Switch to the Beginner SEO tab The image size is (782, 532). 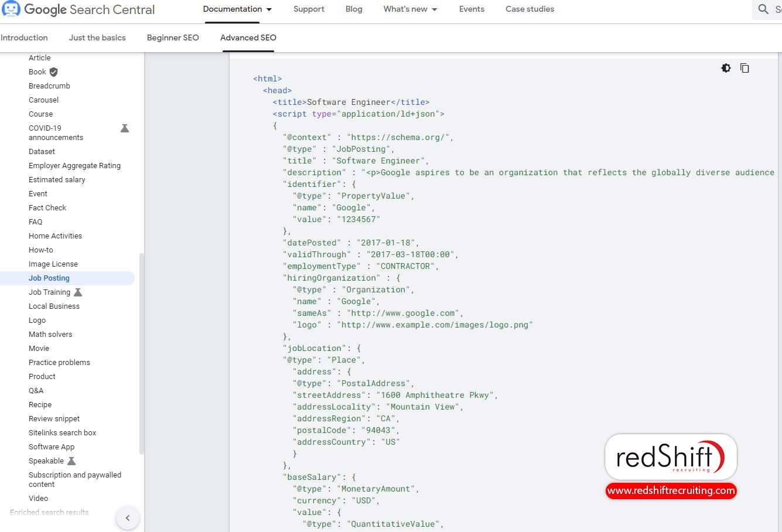pyautogui.click(x=173, y=37)
